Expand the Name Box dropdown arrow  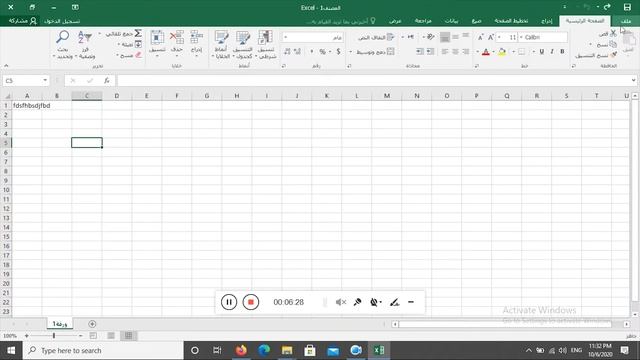tap(45, 80)
